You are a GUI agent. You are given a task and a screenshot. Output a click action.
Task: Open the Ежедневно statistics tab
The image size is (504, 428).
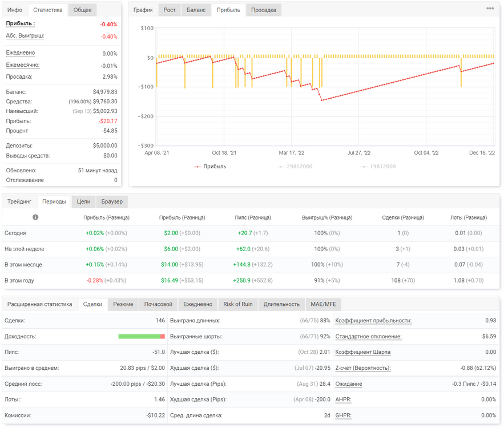point(197,304)
